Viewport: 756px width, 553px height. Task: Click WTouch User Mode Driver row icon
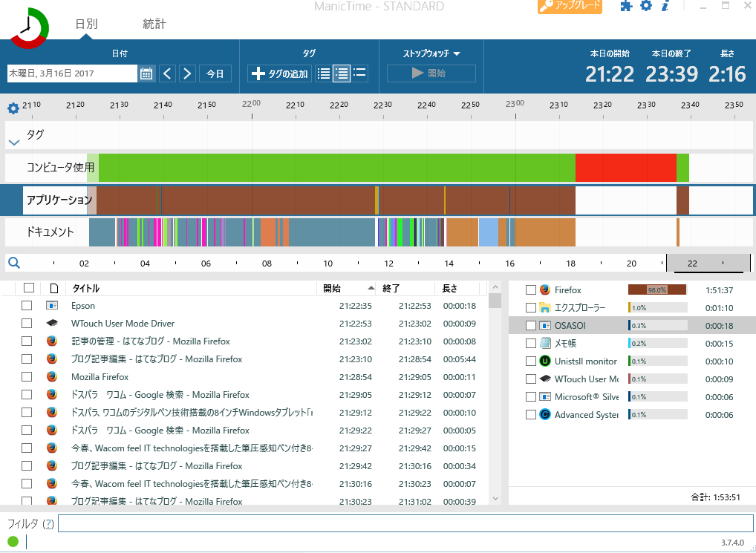pos(51,323)
